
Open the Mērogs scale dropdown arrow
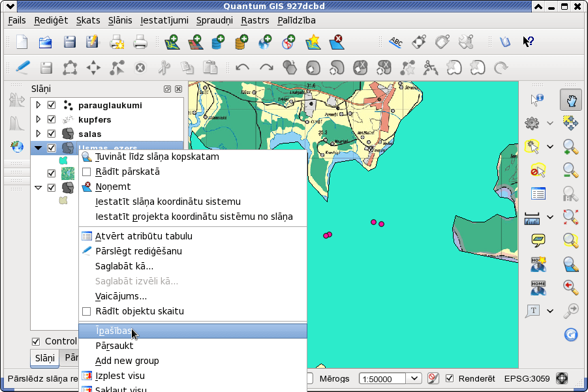414,378
